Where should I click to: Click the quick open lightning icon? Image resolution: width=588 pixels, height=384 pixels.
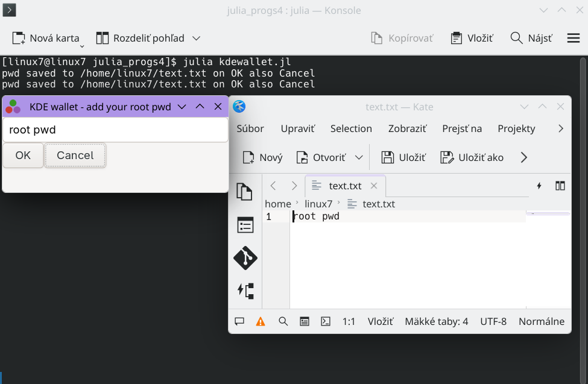539,186
